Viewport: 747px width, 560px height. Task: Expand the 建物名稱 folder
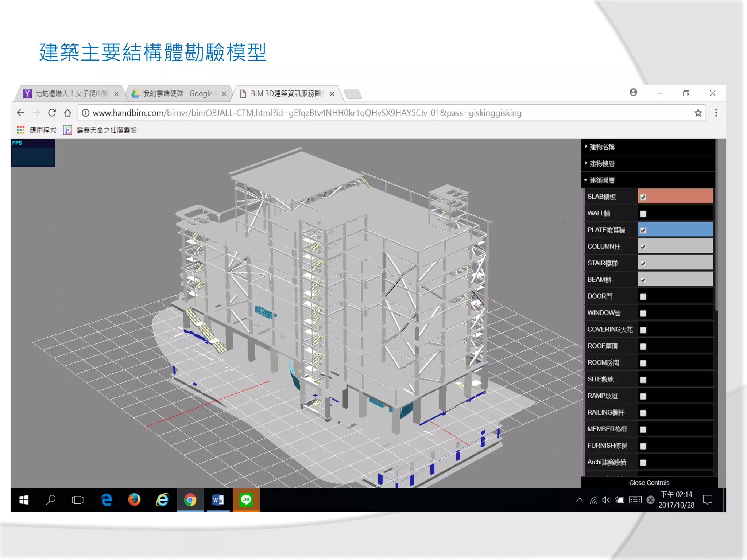648,147
